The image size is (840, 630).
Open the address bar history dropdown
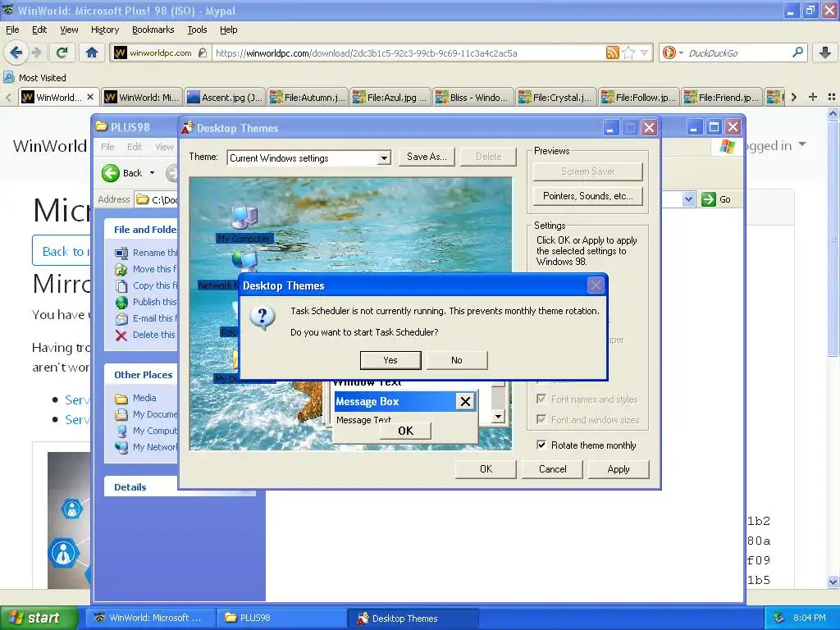pos(645,52)
